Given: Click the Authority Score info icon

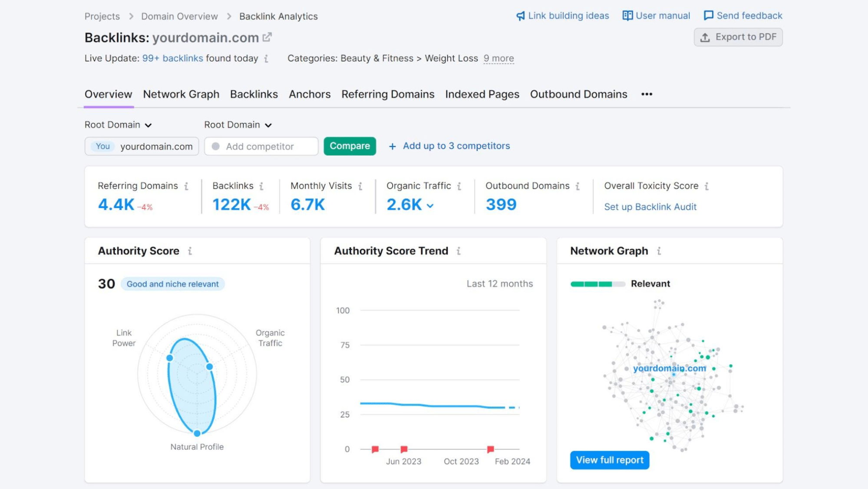Looking at the screenshot, I should pos(190,251).
